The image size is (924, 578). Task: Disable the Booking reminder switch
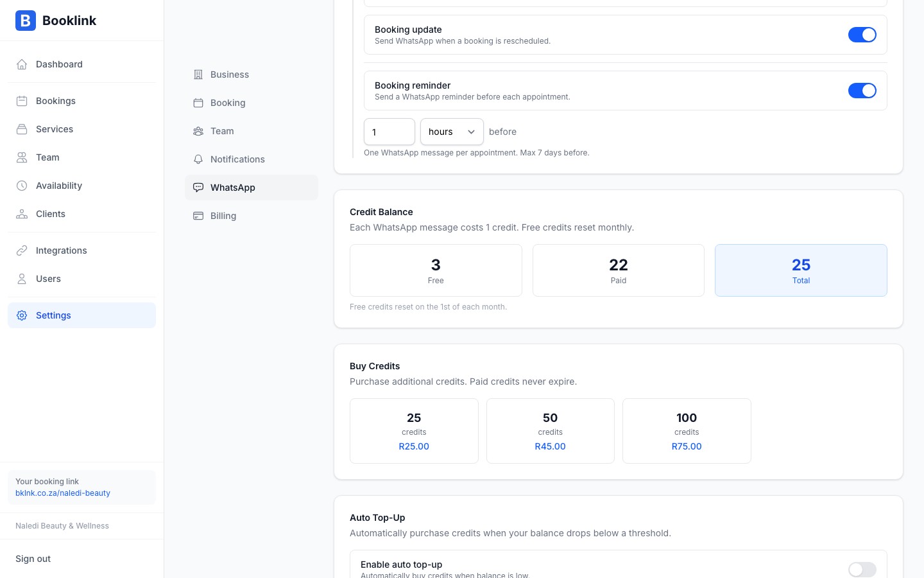point(862,91)
